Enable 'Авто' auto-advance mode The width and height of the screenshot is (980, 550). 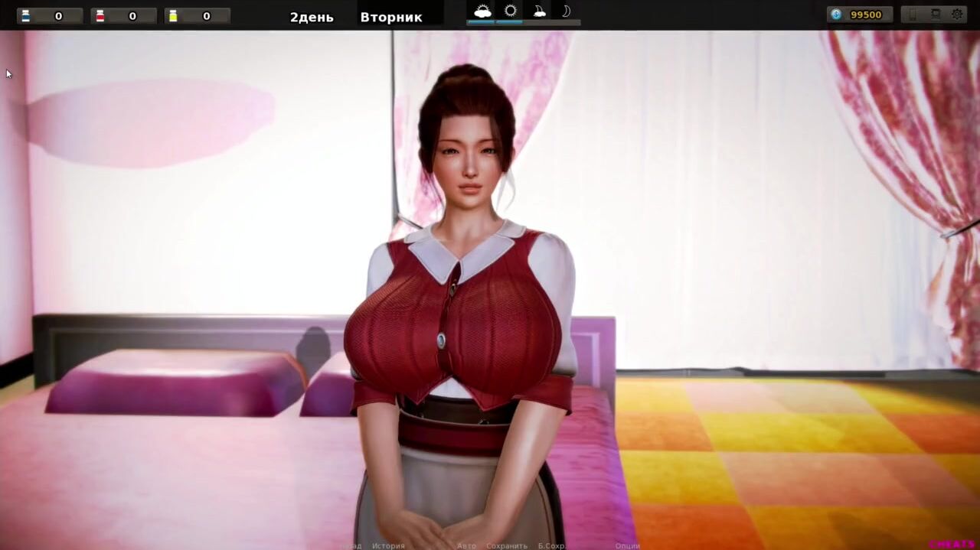coord(466,545)
